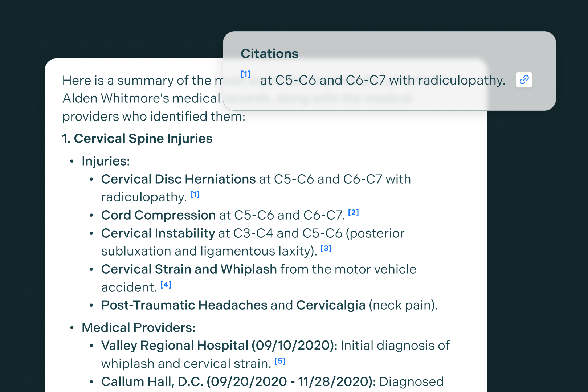Click the Cervical Spine Injuries heading
The width and height of the screenshot is (588, 392).
coord(137,139)
